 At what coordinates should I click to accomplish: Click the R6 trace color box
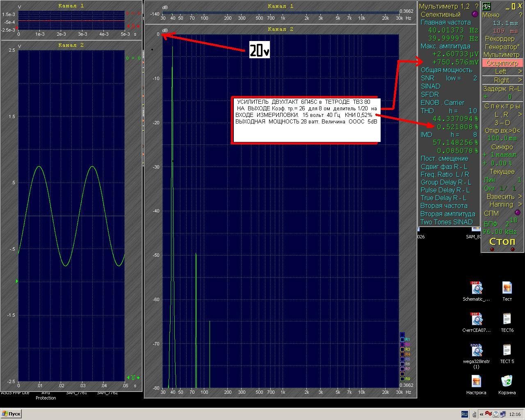pyautogui.click(x=402, y=364)
